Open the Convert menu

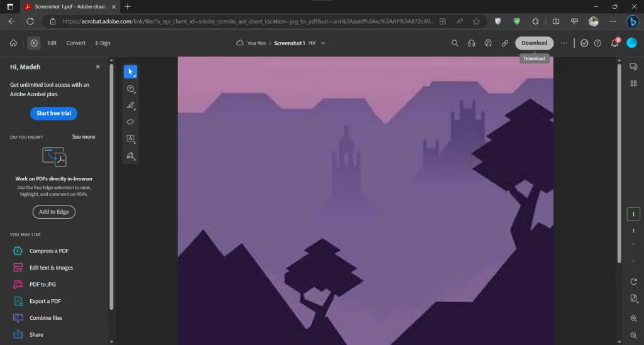coord(76,43)
